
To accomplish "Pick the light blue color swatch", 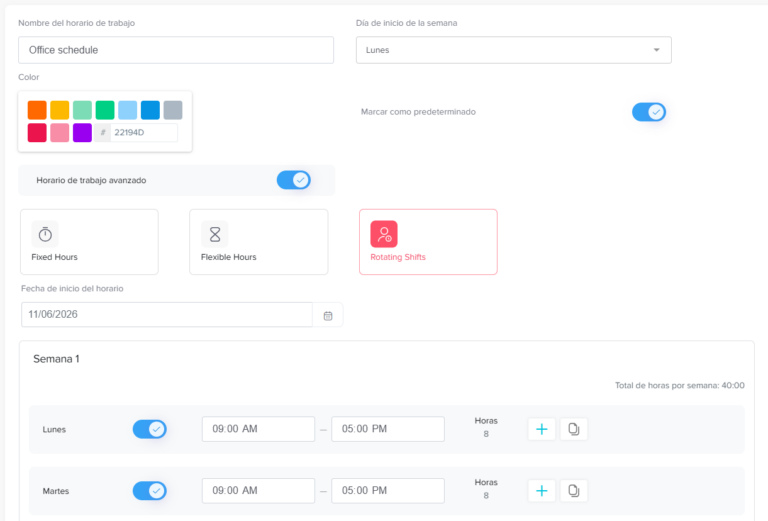I will [127, 110].
